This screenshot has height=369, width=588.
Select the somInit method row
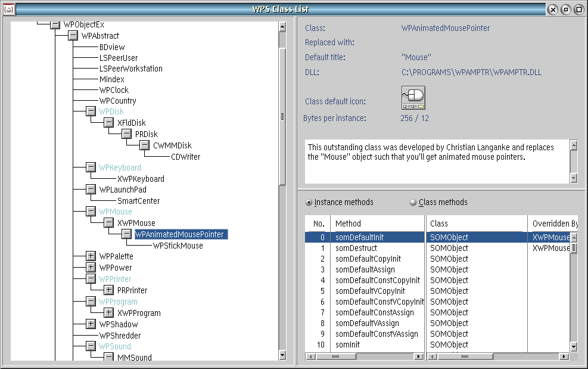(347, 345)
